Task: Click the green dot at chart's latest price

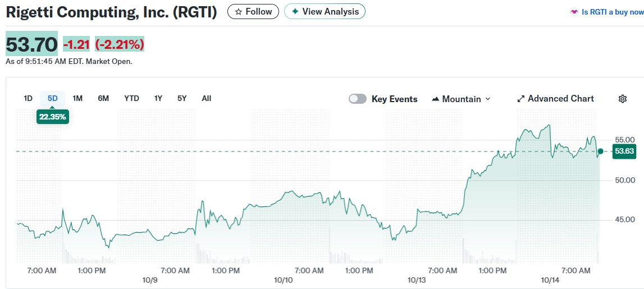Action: point(600,152)
